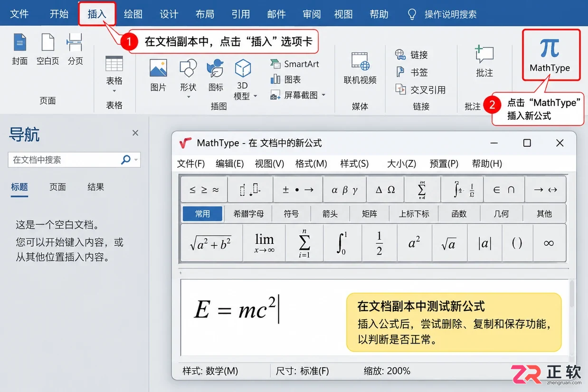
Task: Select the 矩阵 template tab
Action: 370,214
